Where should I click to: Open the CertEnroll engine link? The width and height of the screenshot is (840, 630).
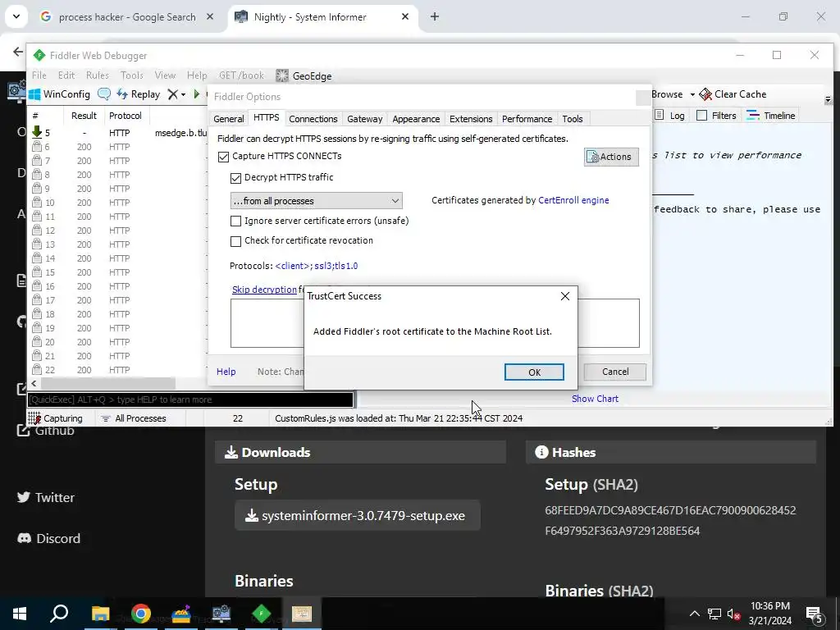tap(573, 200)
